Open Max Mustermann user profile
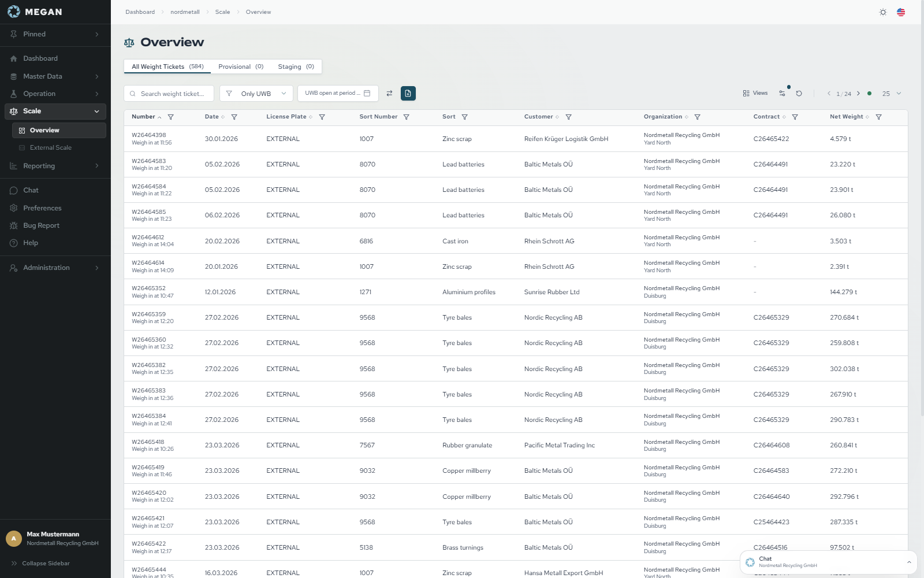 click(x=55, y=539)
